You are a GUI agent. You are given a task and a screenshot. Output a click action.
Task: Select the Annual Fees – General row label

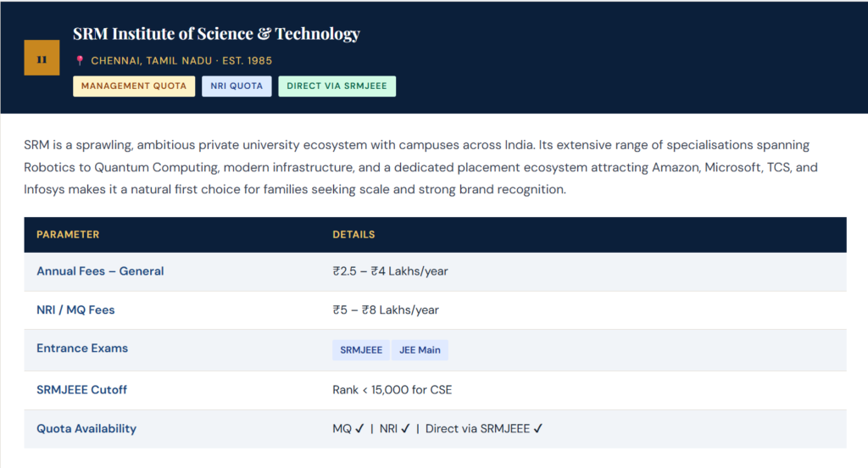100,271
